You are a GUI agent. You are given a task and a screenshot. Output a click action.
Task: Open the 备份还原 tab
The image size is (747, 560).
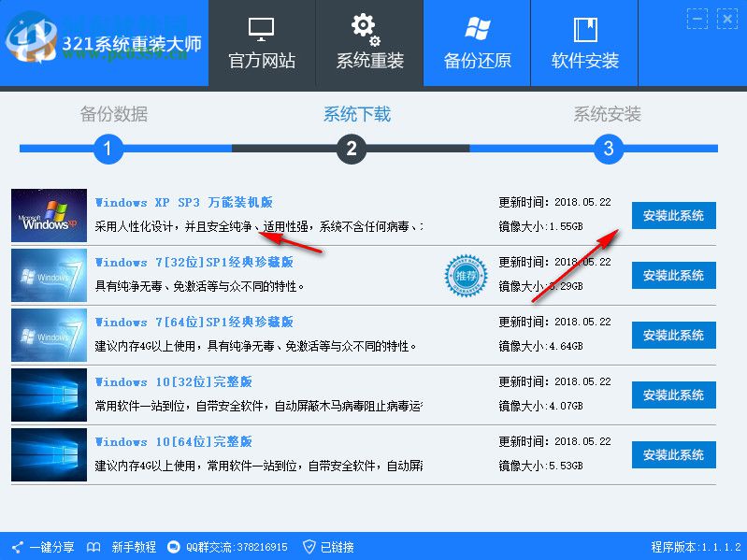(x=477, y=43)
